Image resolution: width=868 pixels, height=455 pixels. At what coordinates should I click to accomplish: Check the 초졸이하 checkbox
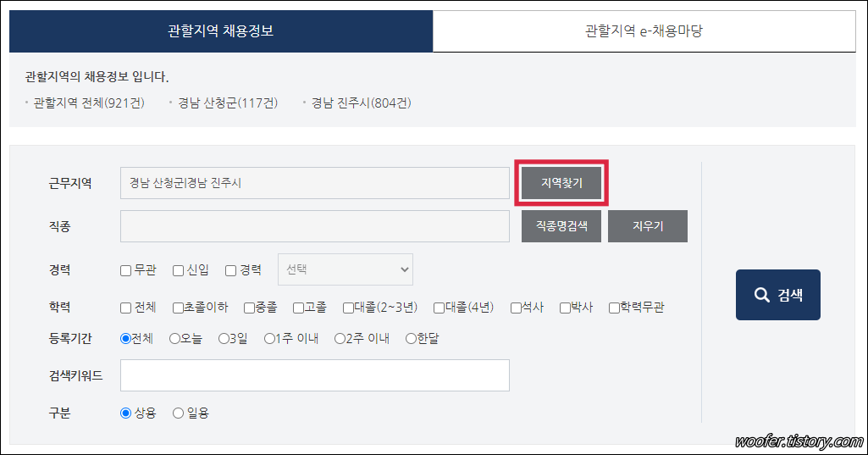[178, 308]
